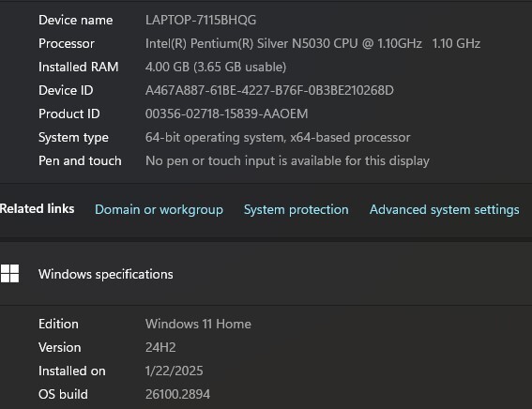Select the 64-bit operating system value
Image resolution: width=532 pixels, height=409 pixels.
click(278, 138)
